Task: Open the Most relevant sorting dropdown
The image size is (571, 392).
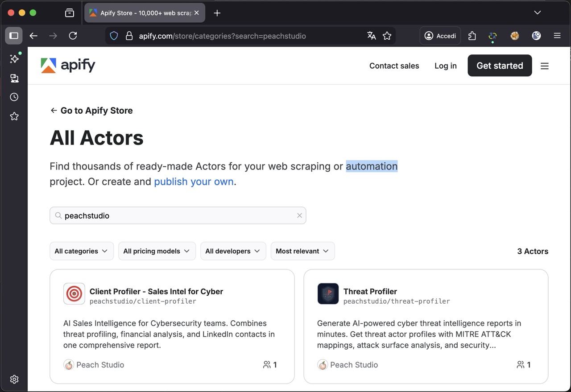Action: [x=302, y=251]
